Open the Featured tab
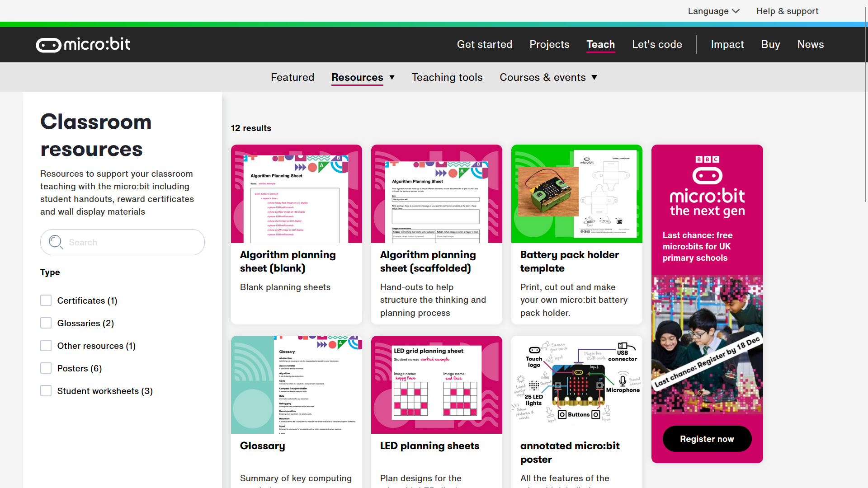Image resolution: width=868 pixels, height=488 pixels. tap(292, 77)
